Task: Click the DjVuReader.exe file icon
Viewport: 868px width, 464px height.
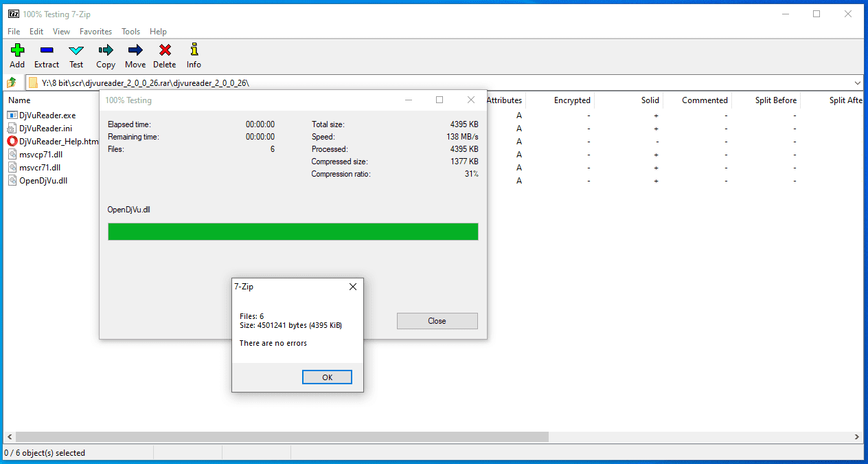Action: click(12, 115)
